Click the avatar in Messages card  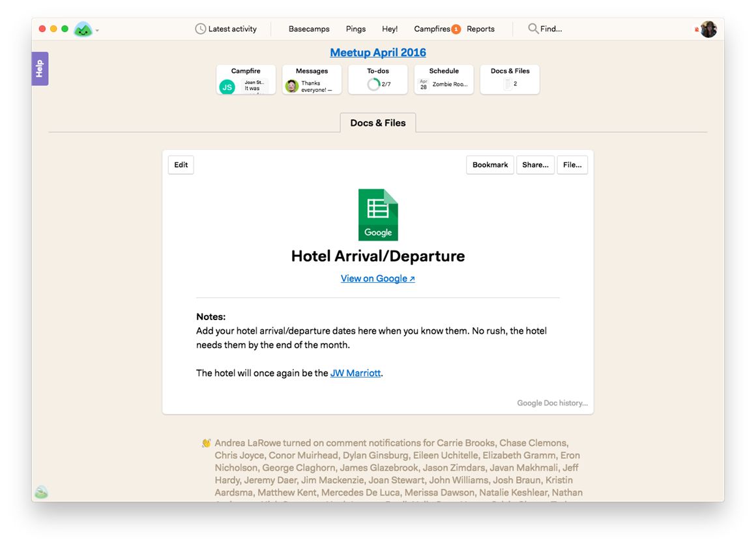click(292, 86)
